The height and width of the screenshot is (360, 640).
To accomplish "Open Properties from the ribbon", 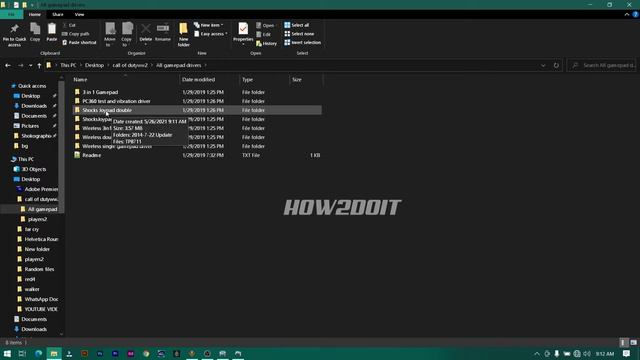I will pos(243,33).
